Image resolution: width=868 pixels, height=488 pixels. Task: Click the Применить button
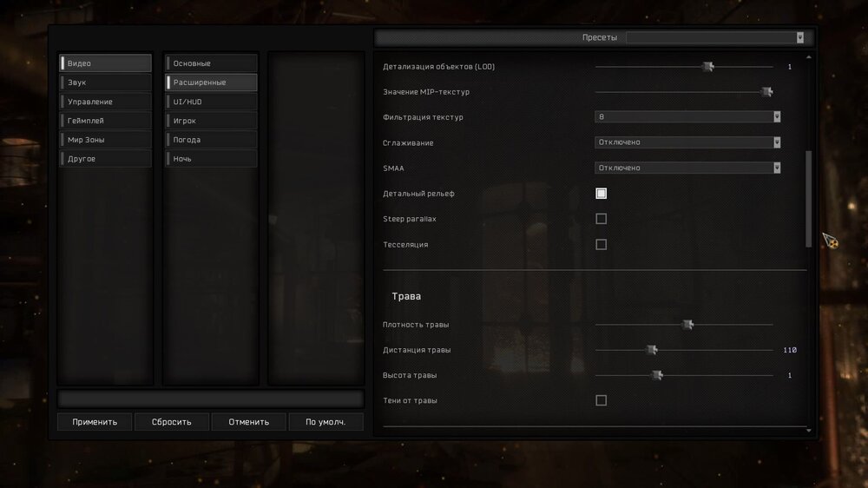[x=95, y=421]
